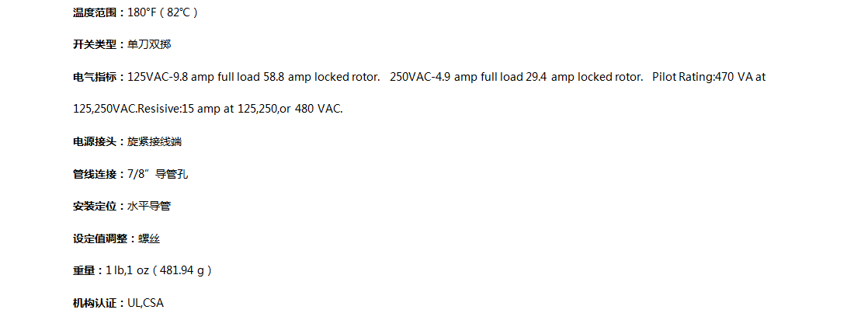Click the 重量 label
868x334 pixels.
point(84,271)
